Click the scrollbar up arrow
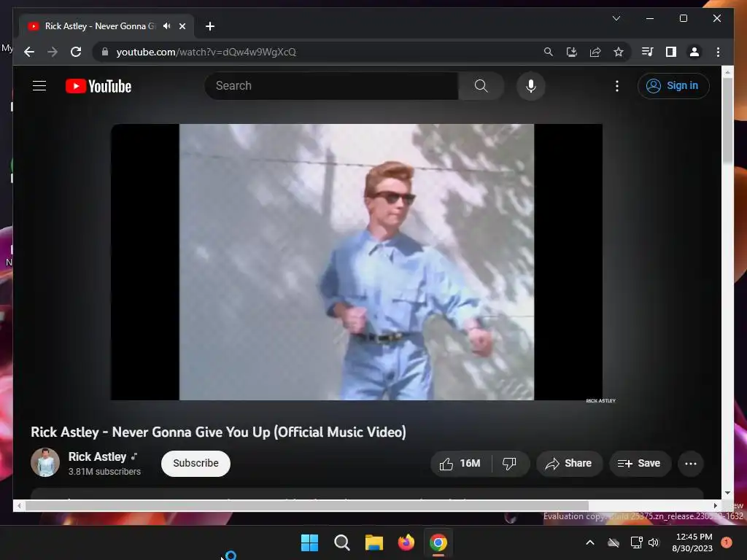The image size is (747, 560). point(727,72)
